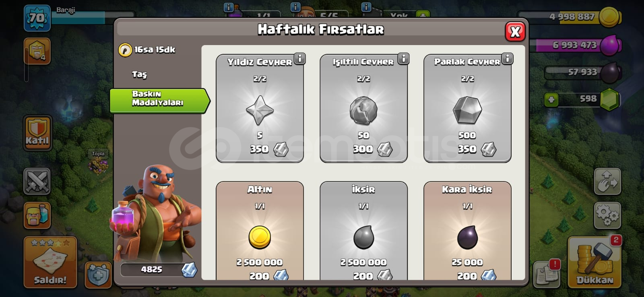Open the Dükkan shop button

point(594,262)
